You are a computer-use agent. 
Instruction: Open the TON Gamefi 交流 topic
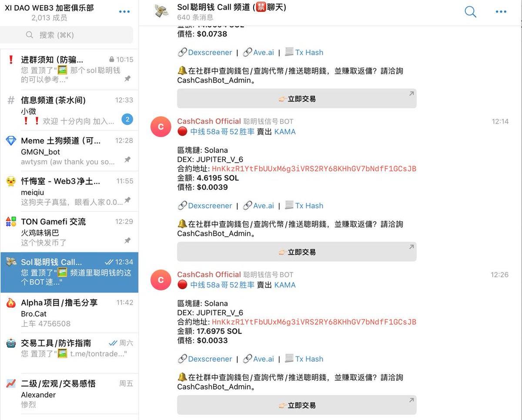pos(69,231)
